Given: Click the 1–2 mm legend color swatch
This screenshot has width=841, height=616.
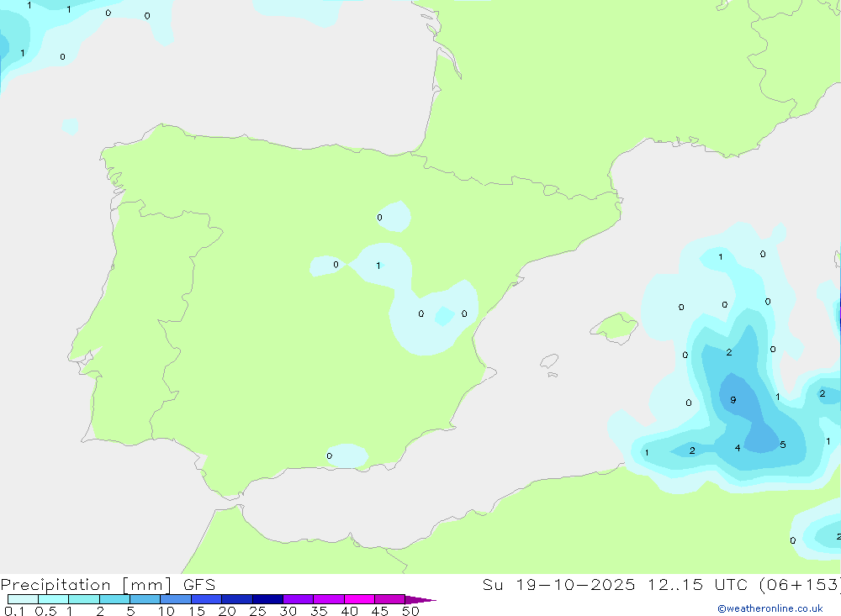Looking at the screenshot, I should (x=83, y=599).
